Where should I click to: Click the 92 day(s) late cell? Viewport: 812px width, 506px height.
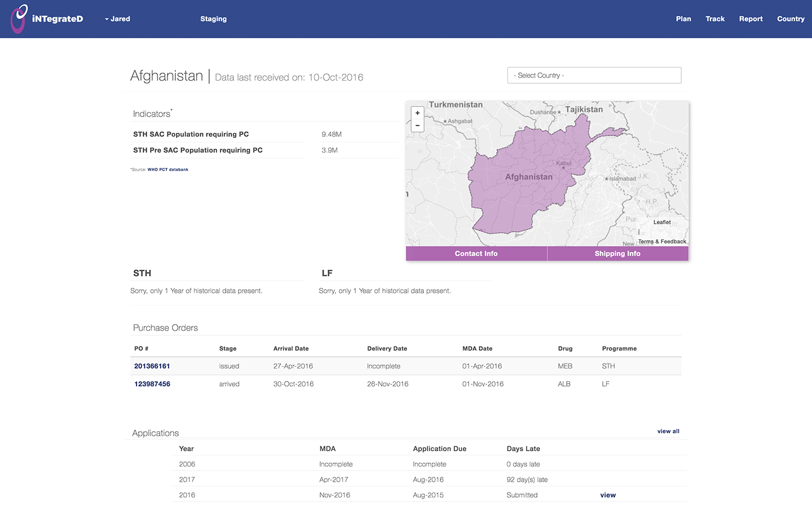pos(527,480)
